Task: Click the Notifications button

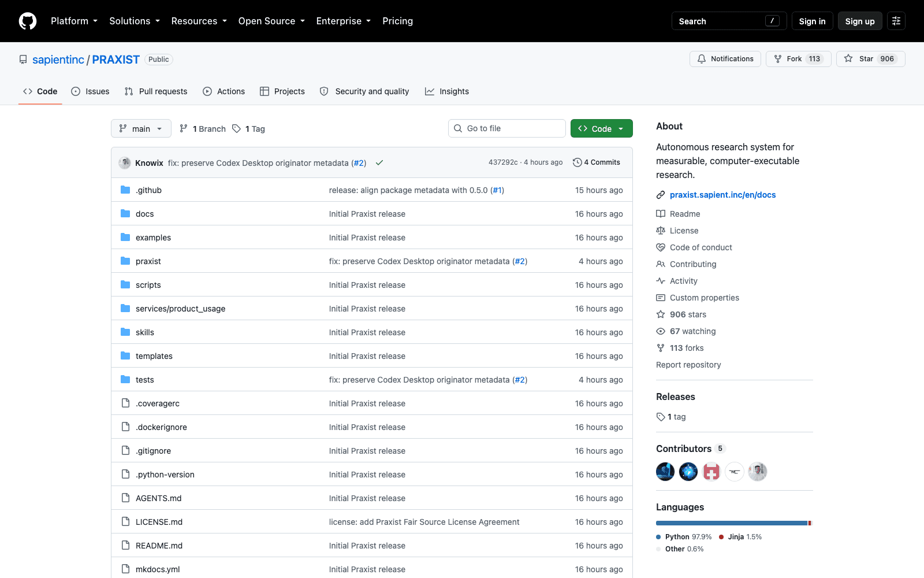Action: click(x=725, y=59)
